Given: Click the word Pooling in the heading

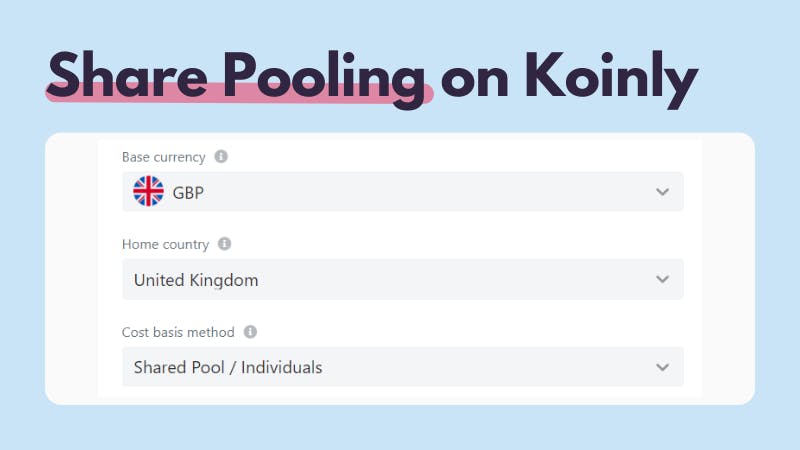Looking at the screenshot, I should pos(324,78).
